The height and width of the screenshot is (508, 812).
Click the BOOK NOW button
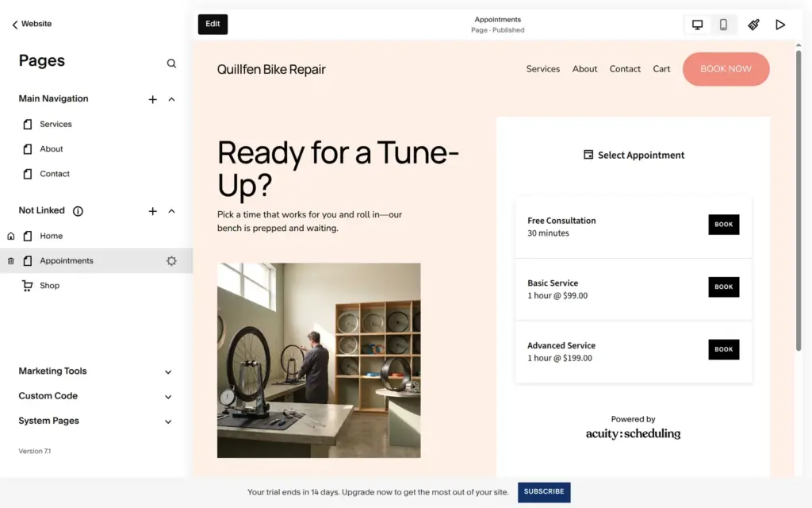point(726,69)
